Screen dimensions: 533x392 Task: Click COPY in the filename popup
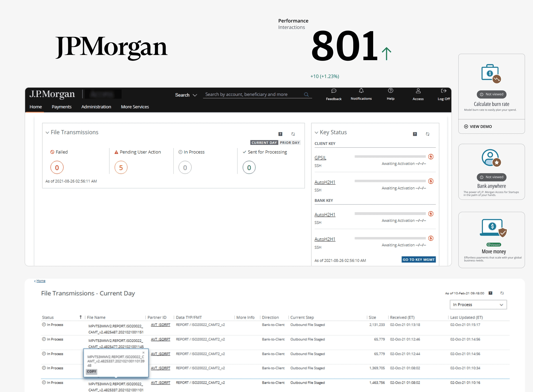tap(91, 372)
